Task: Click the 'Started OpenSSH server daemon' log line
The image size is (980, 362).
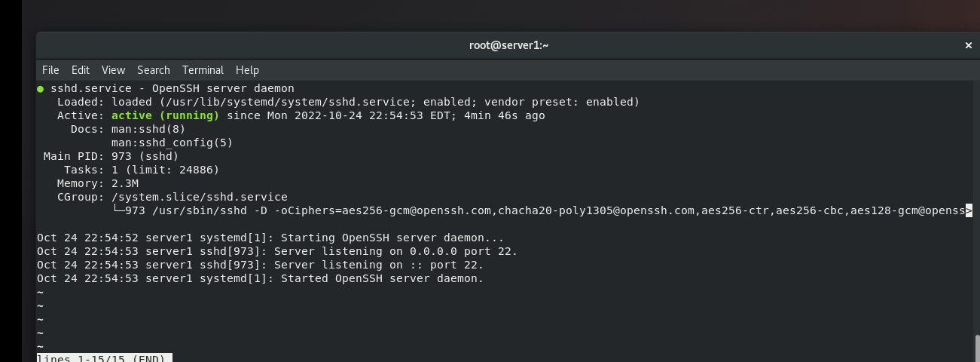Action: (382, 278)
